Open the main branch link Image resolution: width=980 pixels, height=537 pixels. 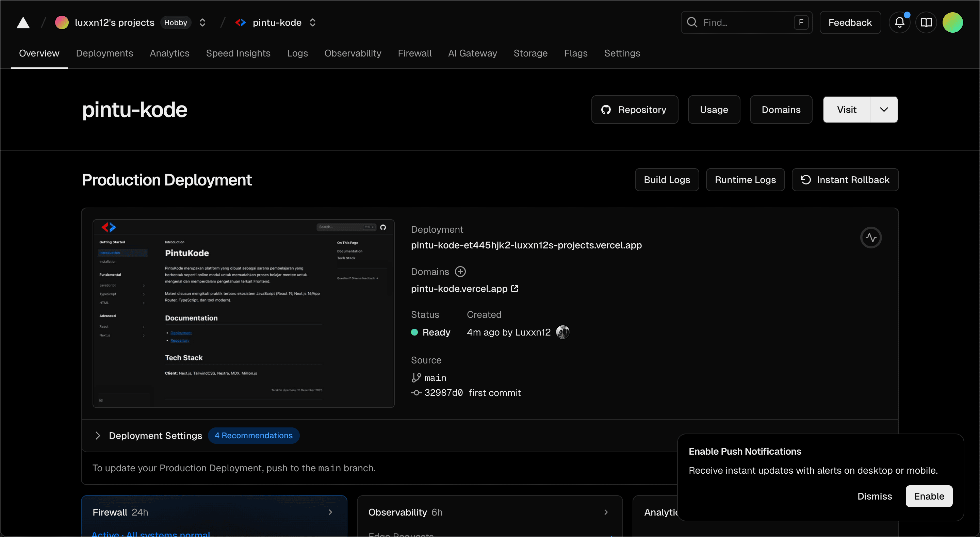pos(435,378)
